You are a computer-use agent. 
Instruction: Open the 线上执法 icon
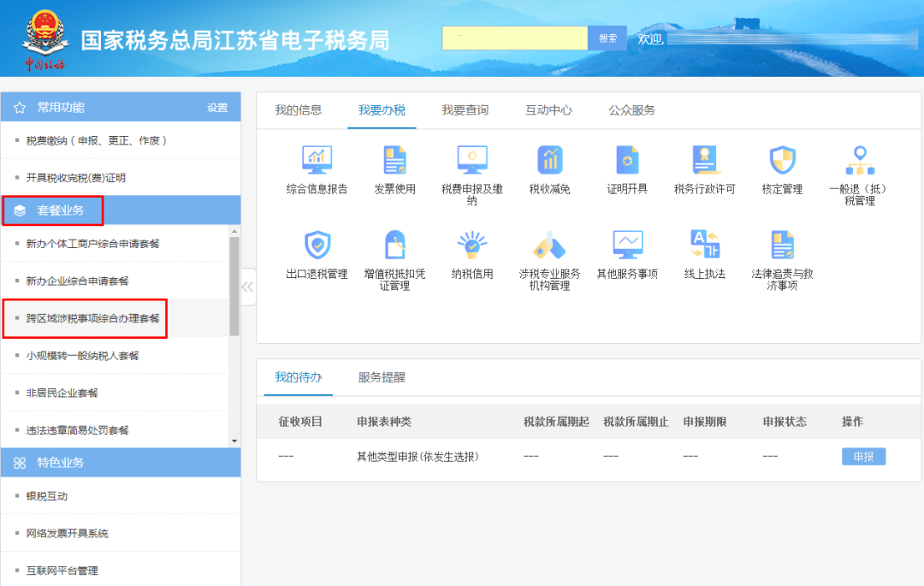pos(705,245)
